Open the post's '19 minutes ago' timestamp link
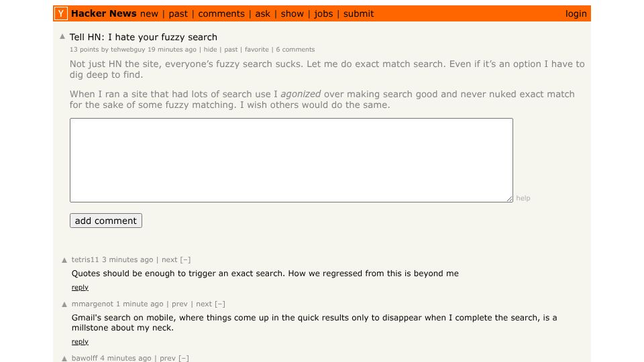Viewport: 644px width, 362px height. click(x=172, y=49)
